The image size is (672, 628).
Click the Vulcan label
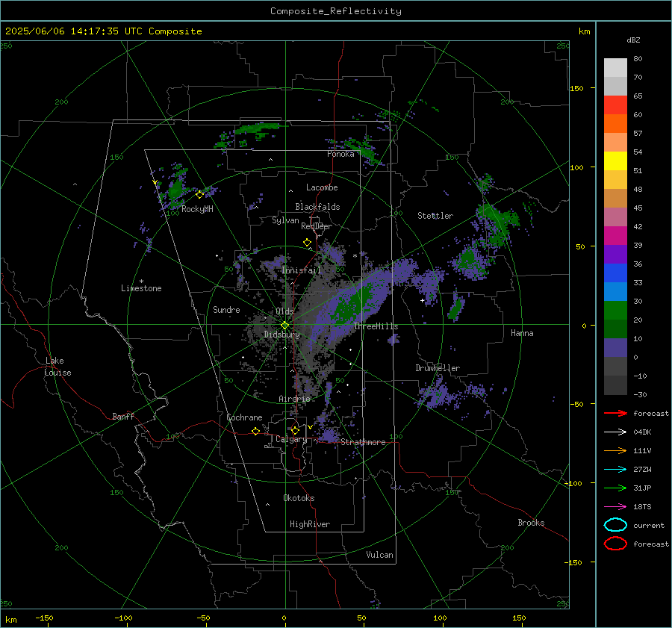pos(380,555)
